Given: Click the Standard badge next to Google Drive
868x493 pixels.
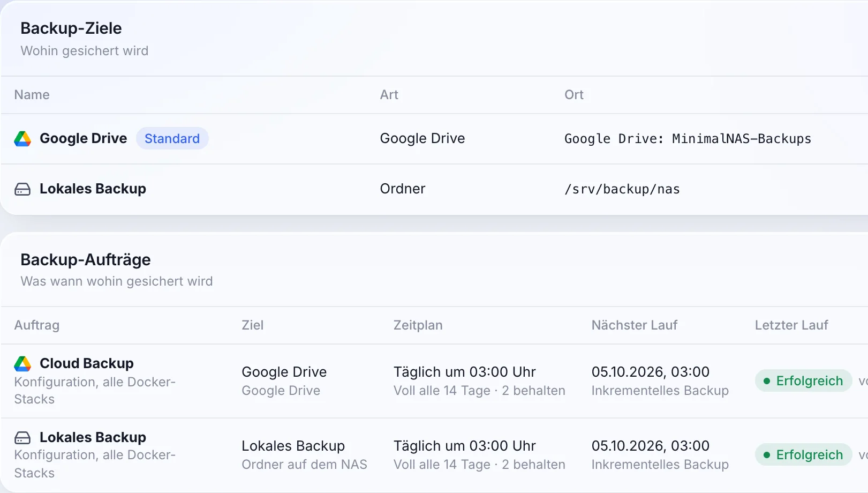Looking at the screenshot, I should point(172,139).
